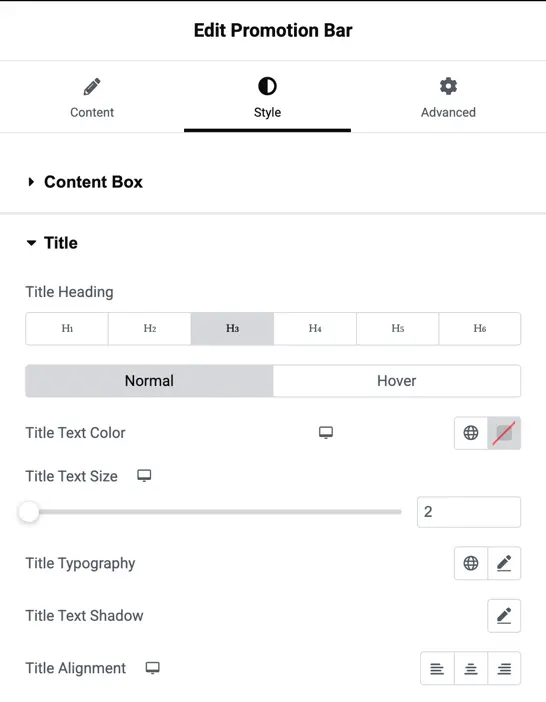
Task: Select the Normal state button
Action: (x=149, y=381)
